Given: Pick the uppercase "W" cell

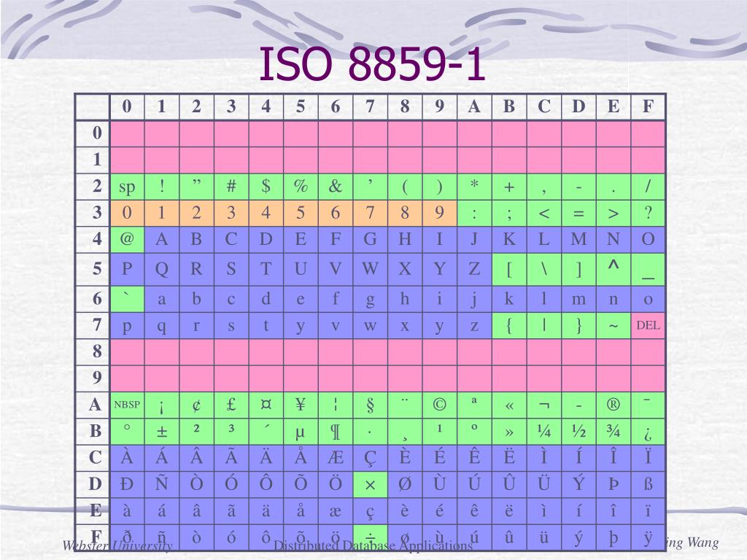Looking at the screenshot, I should click(x=370, y=270).
